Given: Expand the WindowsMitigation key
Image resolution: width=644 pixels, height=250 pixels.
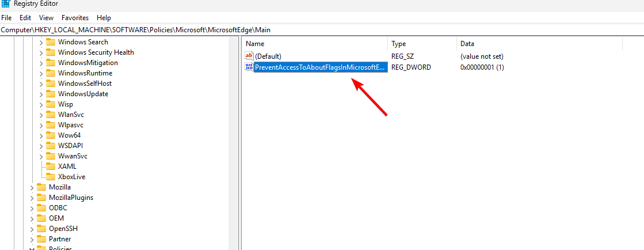Looking at the screenshot, I should [41, 63].
